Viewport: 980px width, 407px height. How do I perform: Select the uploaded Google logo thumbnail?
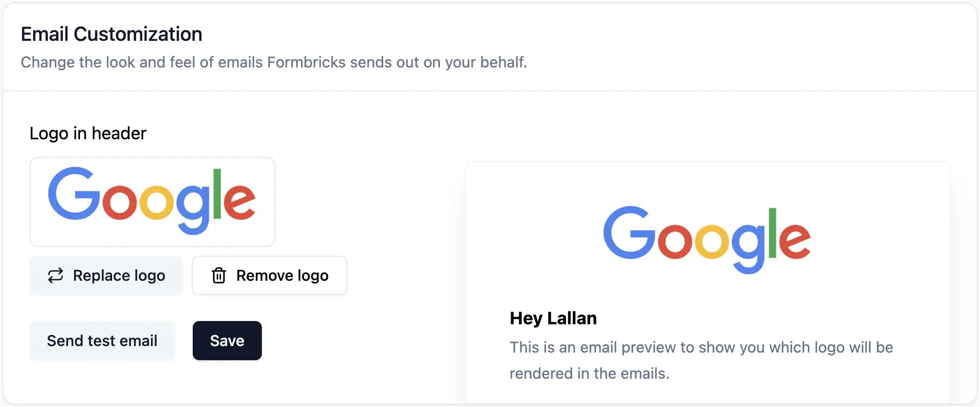[x=152, y=202]
